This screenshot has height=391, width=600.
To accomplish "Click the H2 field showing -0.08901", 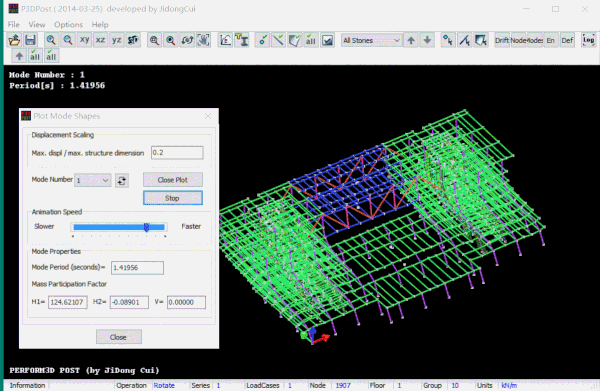I will click(129, 302).
